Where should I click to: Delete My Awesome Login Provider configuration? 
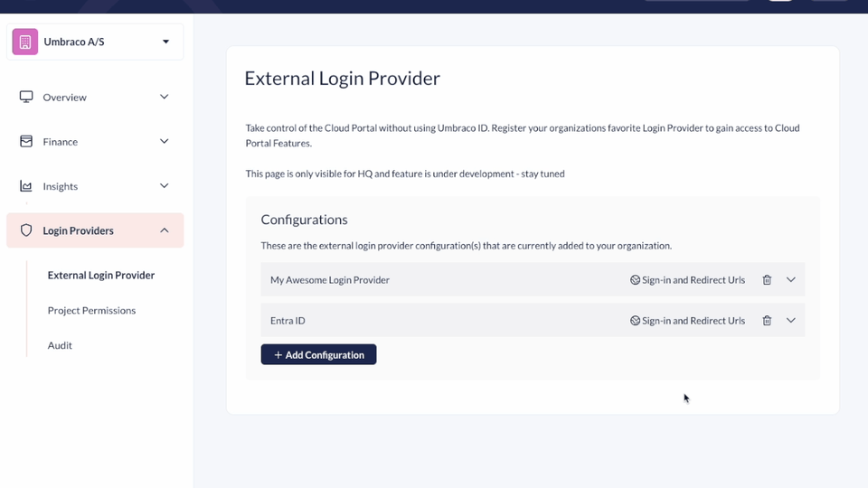[x=767, y=280]
